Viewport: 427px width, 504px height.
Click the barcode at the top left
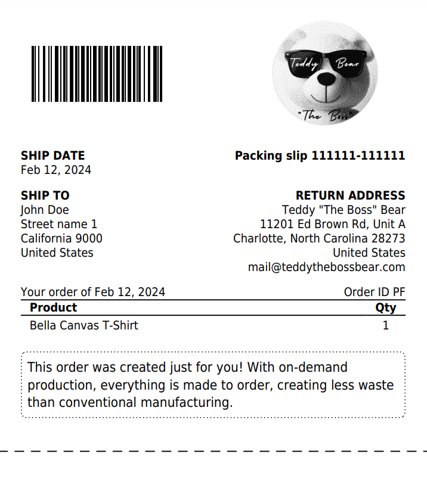97,74
